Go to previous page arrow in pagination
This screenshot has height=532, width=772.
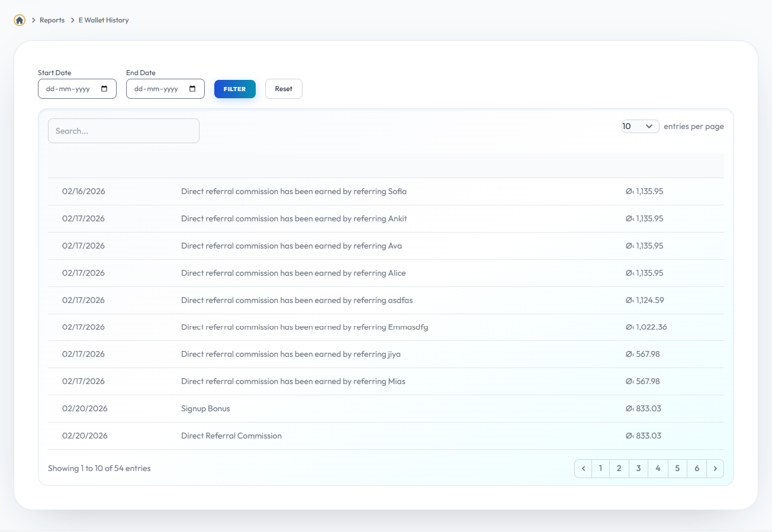[583, 469]
